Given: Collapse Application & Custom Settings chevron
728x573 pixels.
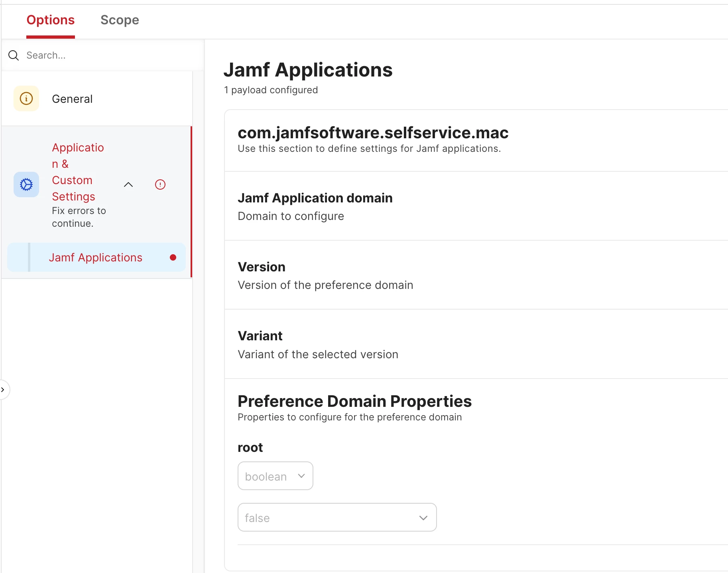Looking at the screenshot, I should click(128, 184).
